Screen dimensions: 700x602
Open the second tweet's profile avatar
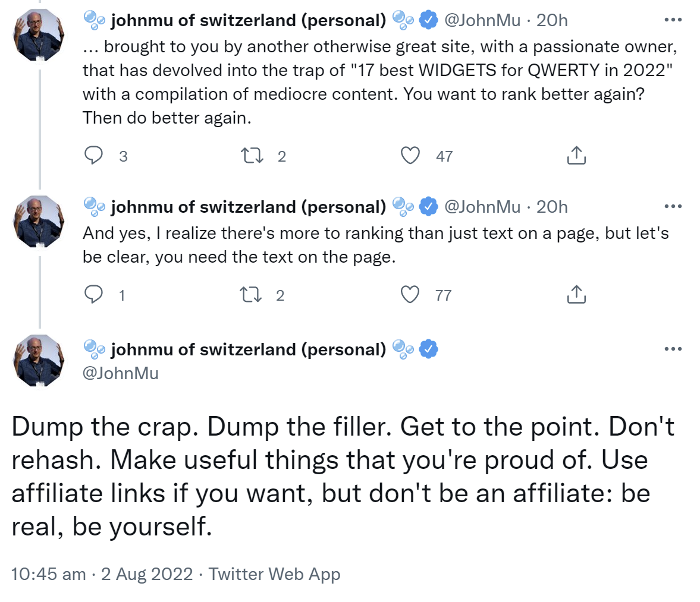(39, 222)
